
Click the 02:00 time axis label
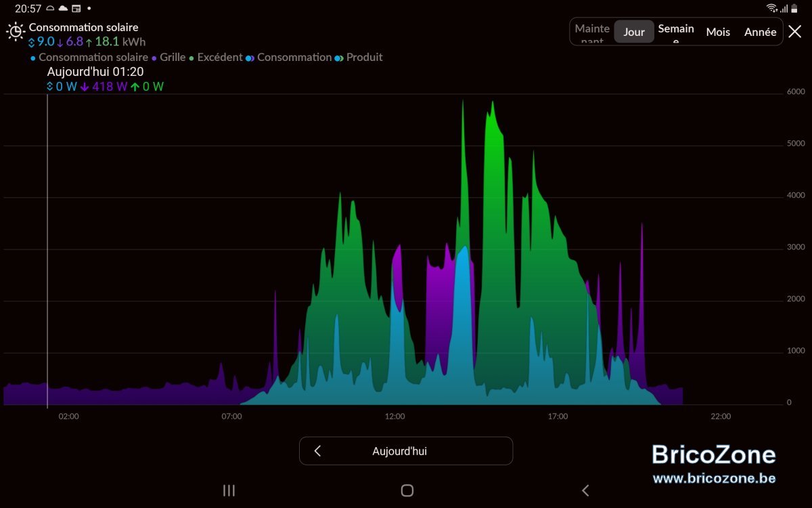pyautogui.click(x=68, y=417)
